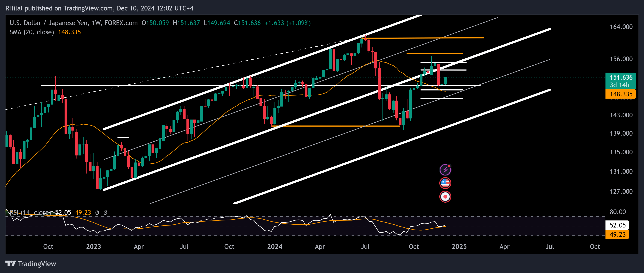
Task: Click the 2024 label on time axis
Action: click(275, 246)
